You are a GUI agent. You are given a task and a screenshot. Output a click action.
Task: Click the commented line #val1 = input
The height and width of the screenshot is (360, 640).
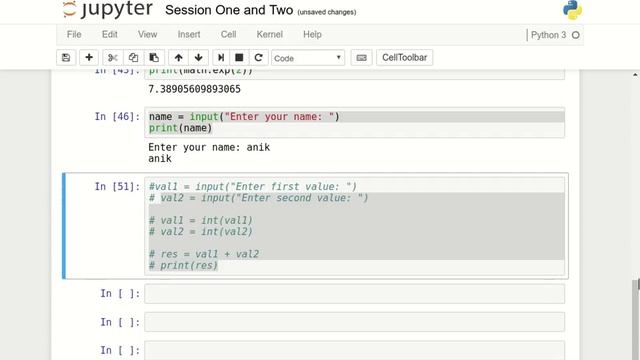point(253,187)
